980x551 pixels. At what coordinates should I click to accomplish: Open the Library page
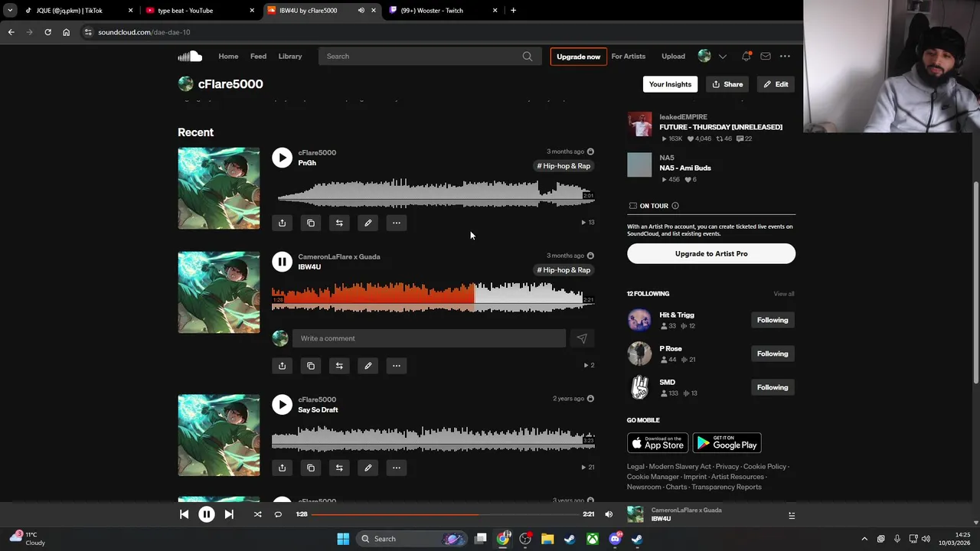(290, 56)
